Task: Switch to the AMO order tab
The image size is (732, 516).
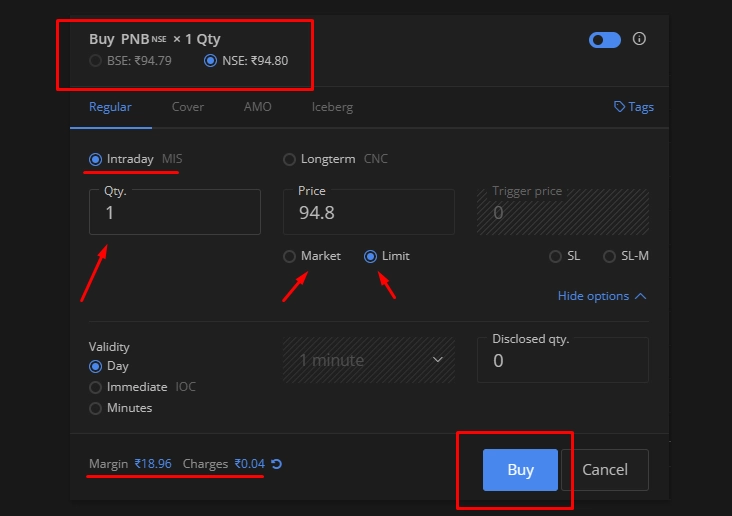Action: pyautogui.click(x=257, y=107)
